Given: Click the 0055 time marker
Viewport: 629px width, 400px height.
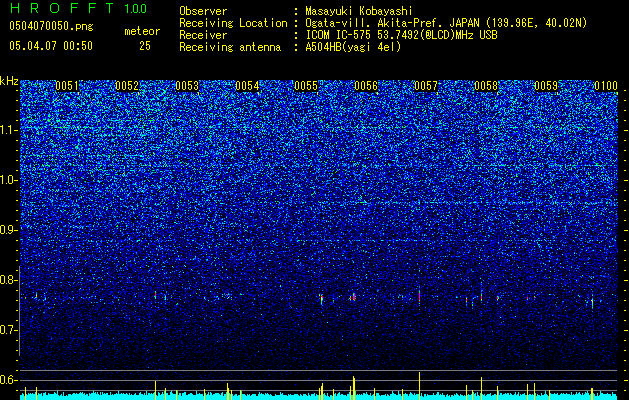Looking at the screenshot, I should click(306, 86).
